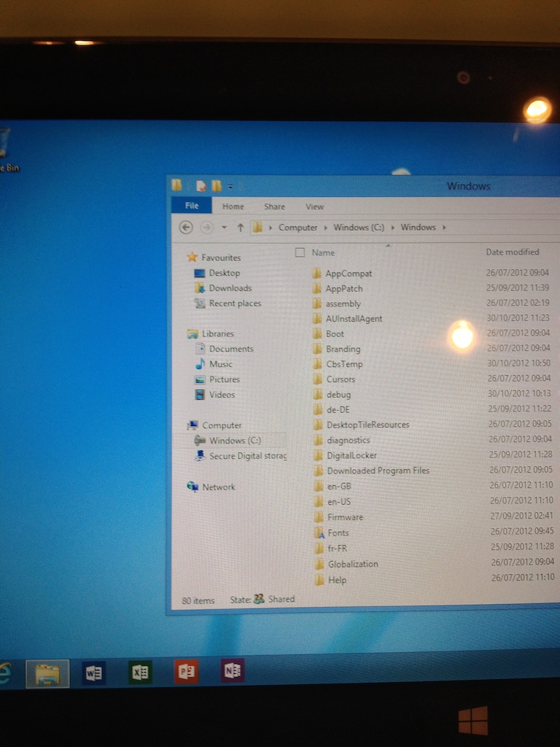Click the Forward navigation arrow

pos(206,228)
